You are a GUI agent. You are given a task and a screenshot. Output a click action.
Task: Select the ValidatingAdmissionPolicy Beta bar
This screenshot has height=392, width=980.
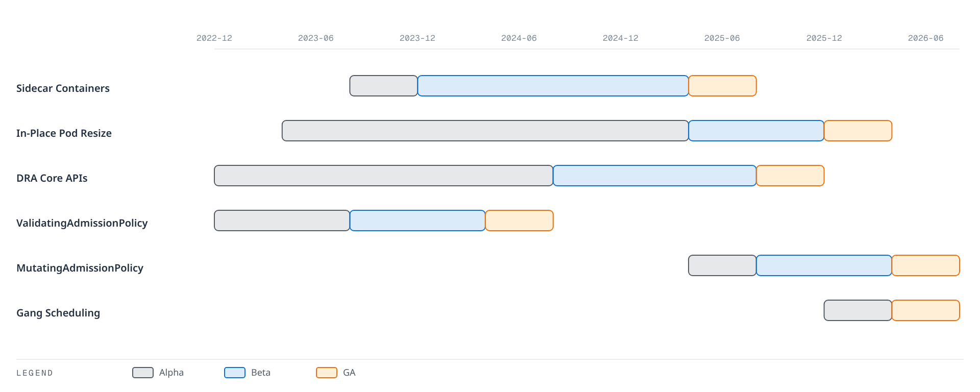click(x=418, y=220)
